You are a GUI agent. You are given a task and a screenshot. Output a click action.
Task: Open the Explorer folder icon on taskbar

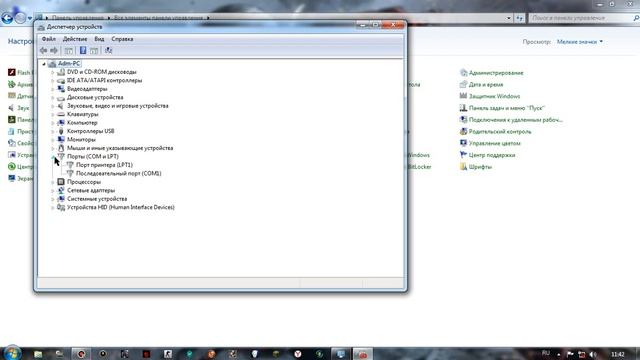(38, 354)
